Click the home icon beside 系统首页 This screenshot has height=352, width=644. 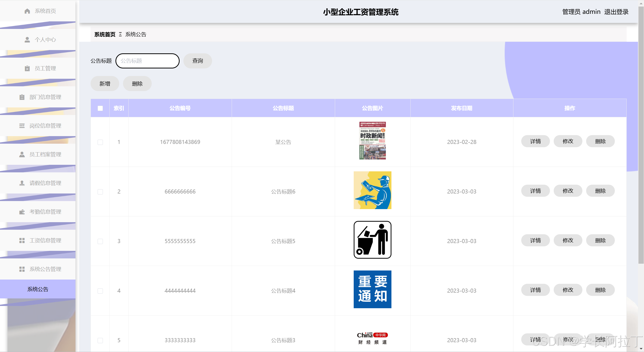click(x=27, y=11)
